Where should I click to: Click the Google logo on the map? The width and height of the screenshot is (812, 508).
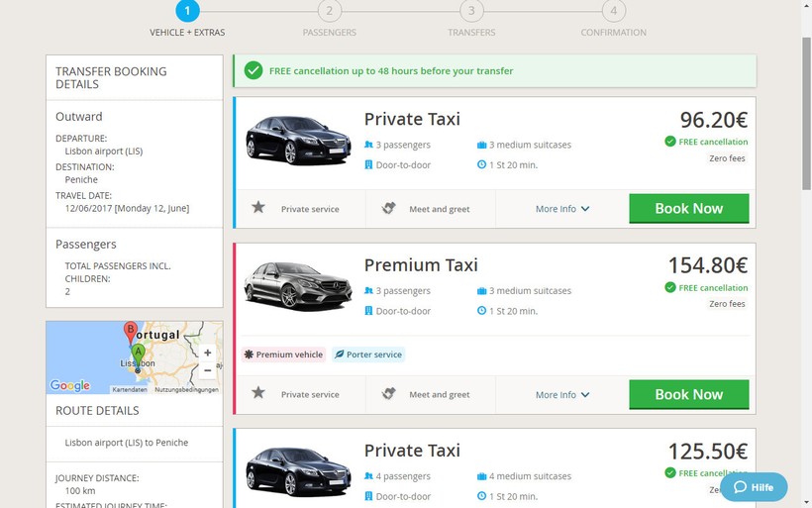[70, 385]
